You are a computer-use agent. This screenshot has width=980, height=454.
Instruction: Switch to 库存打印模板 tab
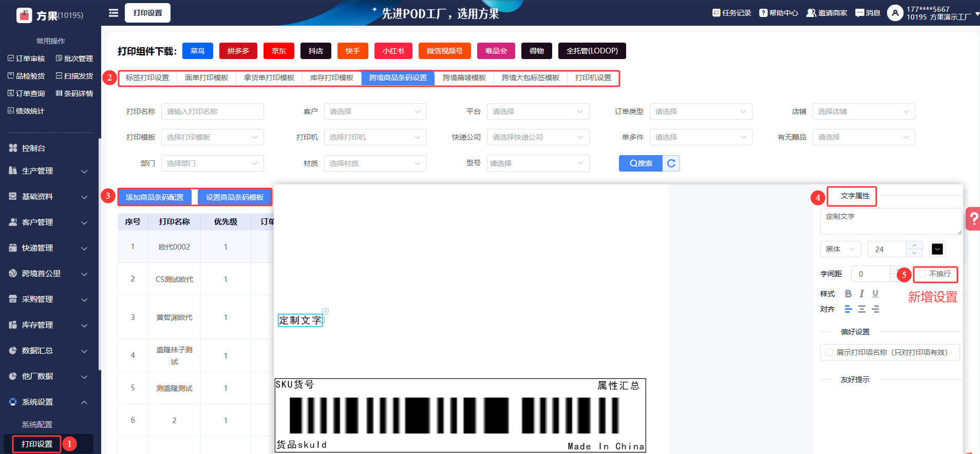coord(332,78)
